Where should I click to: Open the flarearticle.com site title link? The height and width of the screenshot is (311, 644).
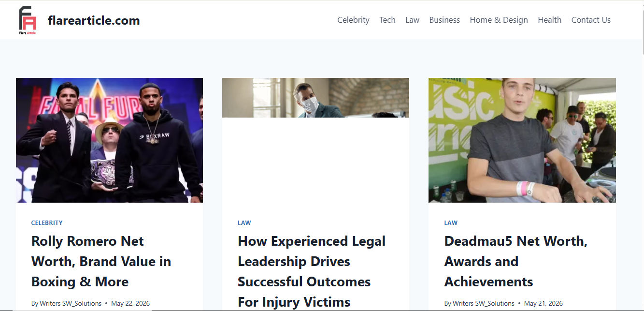(x=94, y=20)
